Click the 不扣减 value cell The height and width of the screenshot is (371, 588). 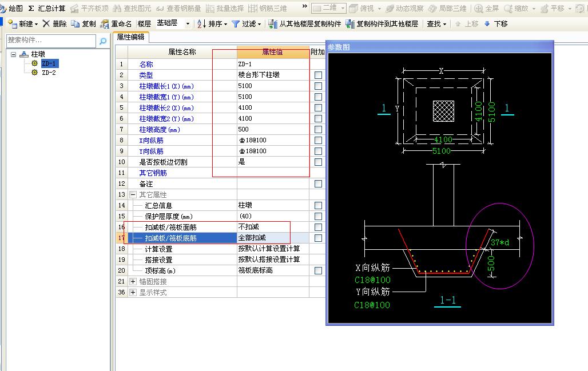[273, 227]
